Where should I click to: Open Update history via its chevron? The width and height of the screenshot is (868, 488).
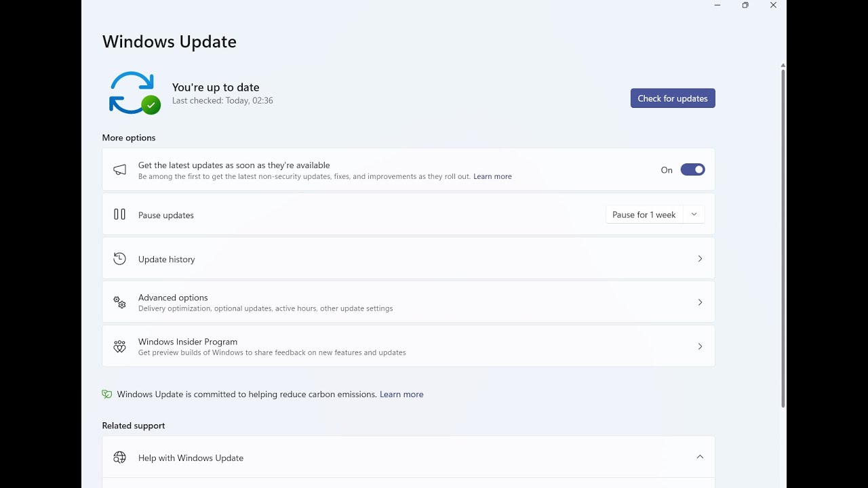coord(700,258)
